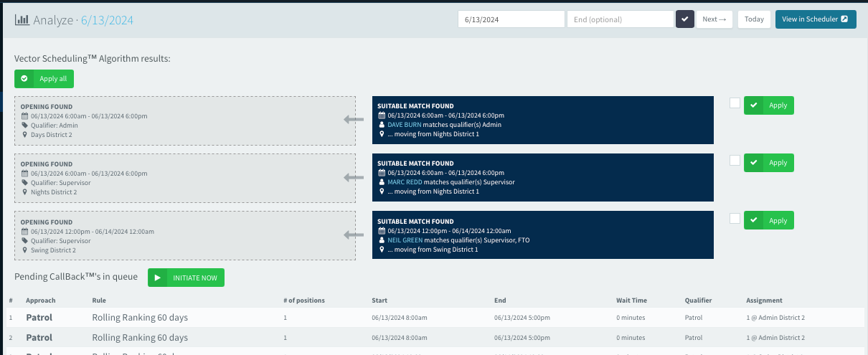
Task: Jump to Today
Action: [x=754, y=19]
